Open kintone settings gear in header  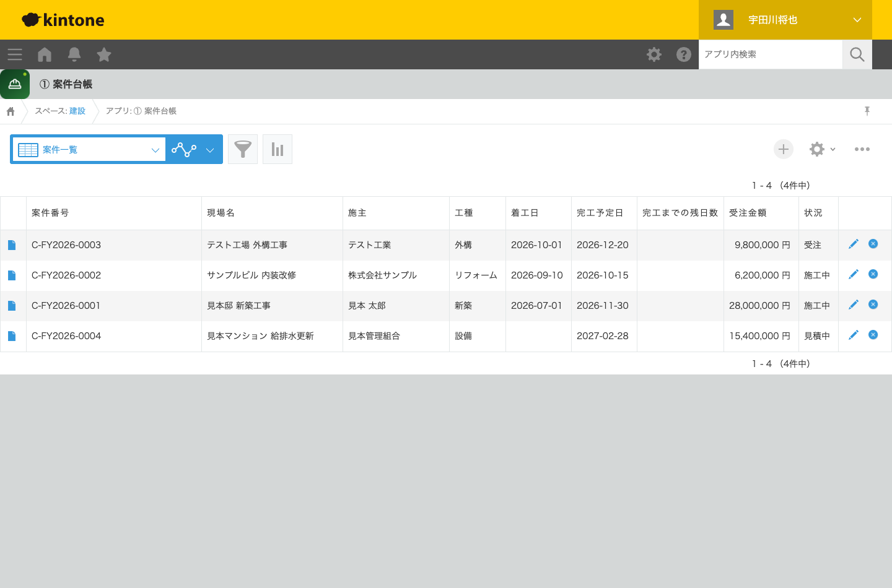[x=654, y=54]
